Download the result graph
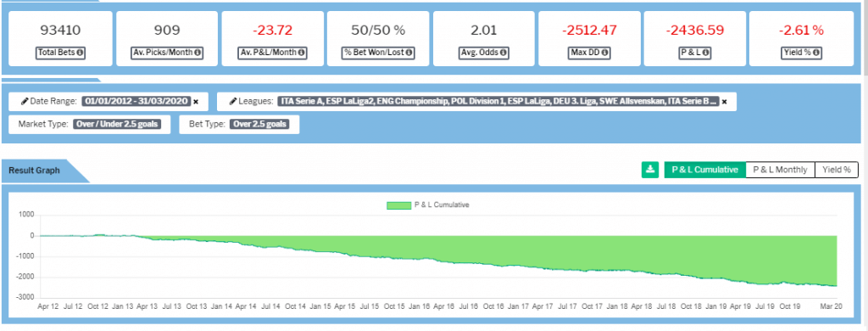This screenshot has width=868, height=331. coord(650,170)
